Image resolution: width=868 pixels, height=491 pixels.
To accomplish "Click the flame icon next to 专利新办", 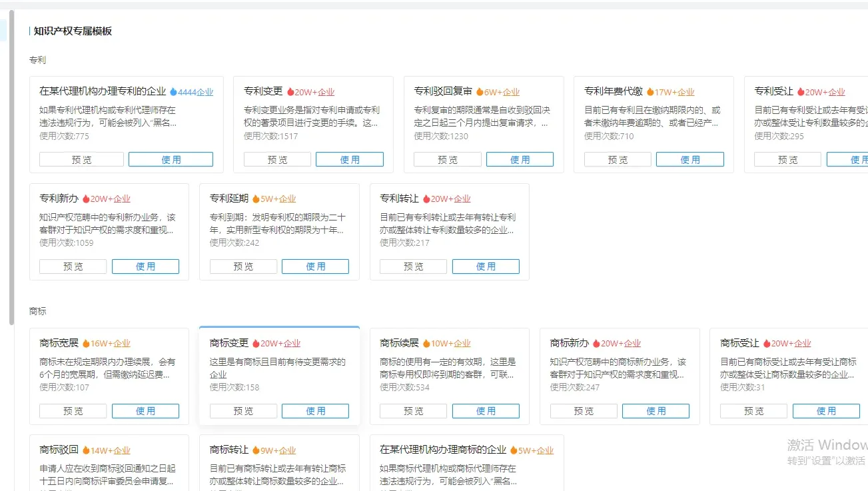I will 86,199.
